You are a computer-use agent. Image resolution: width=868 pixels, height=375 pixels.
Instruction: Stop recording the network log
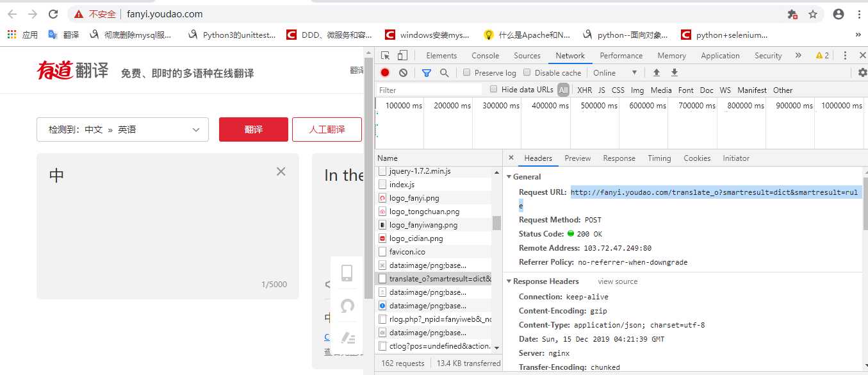pos(384,72)
